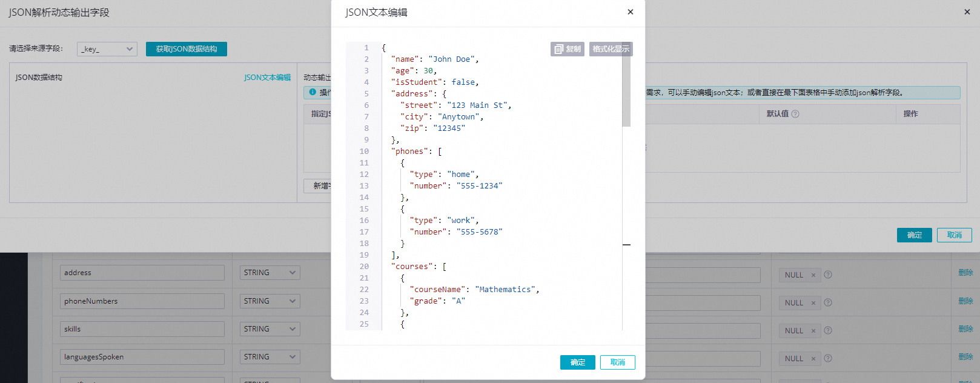The height and width of the screenshot is (383, 980).
Task: Open STRING type dropdown for skills row
Action: point(270,329)
